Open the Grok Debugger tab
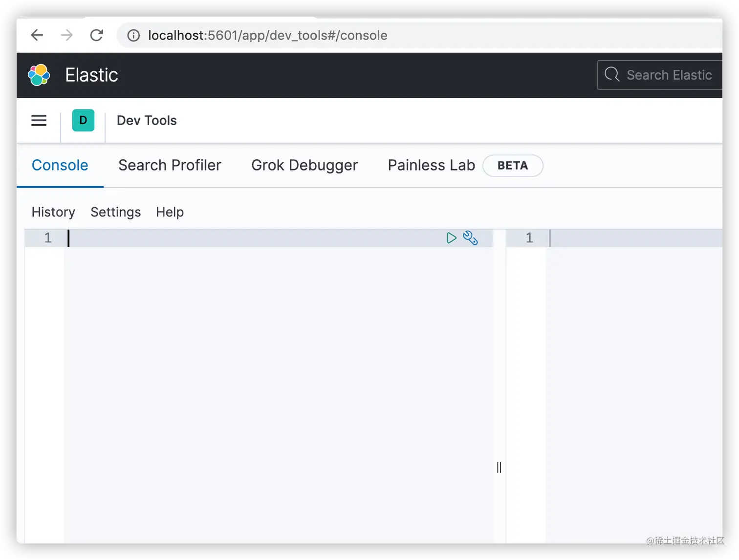The height and width of the screenshot is (560, 739). point(304,165)
